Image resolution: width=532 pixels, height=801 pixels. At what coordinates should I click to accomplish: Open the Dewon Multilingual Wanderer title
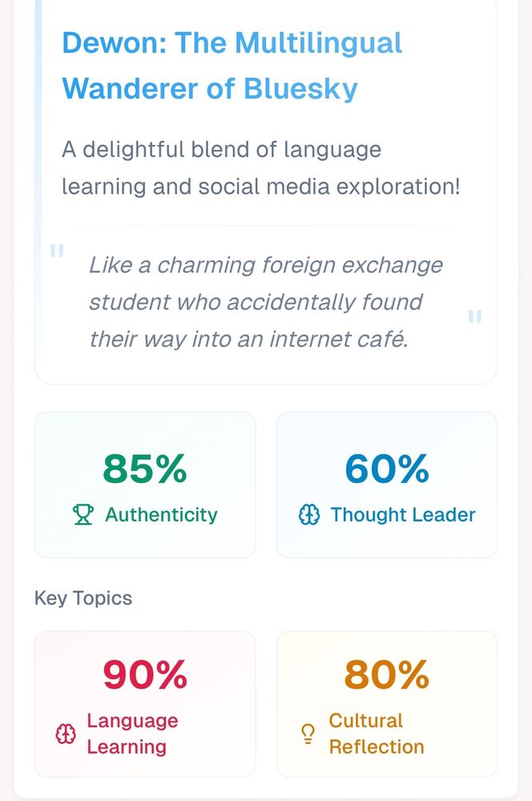tap(232, 65)
